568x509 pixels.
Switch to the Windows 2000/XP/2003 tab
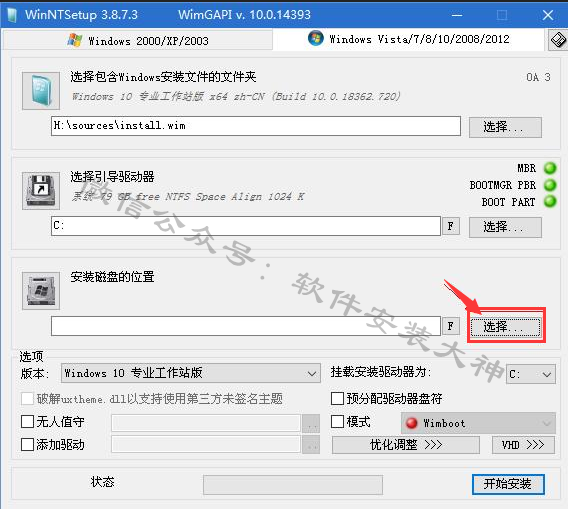click(x=138, y=40)
